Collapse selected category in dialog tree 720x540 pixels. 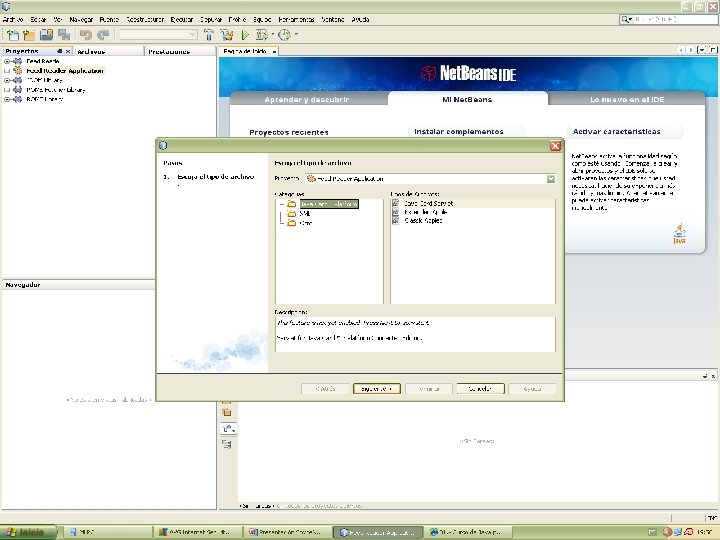282,203
